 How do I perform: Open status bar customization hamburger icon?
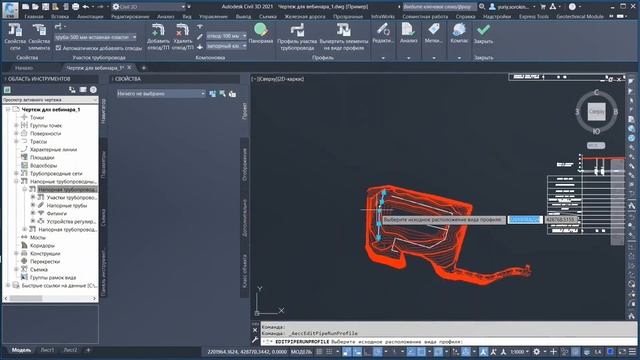pyautogui.click(x=632, y=351)
